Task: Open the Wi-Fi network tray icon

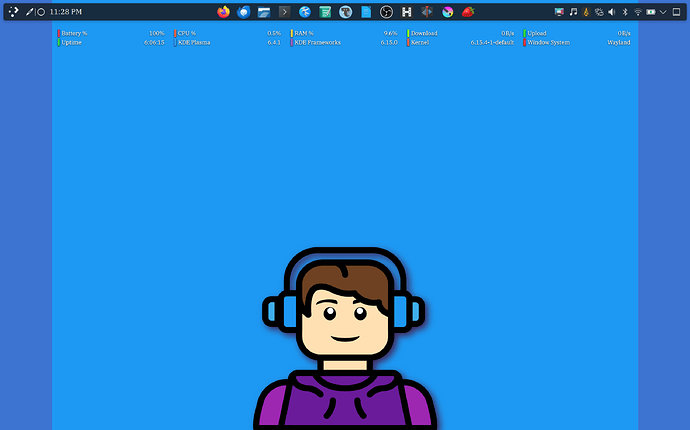Action: pyautogui.click(x=638, y=12)
